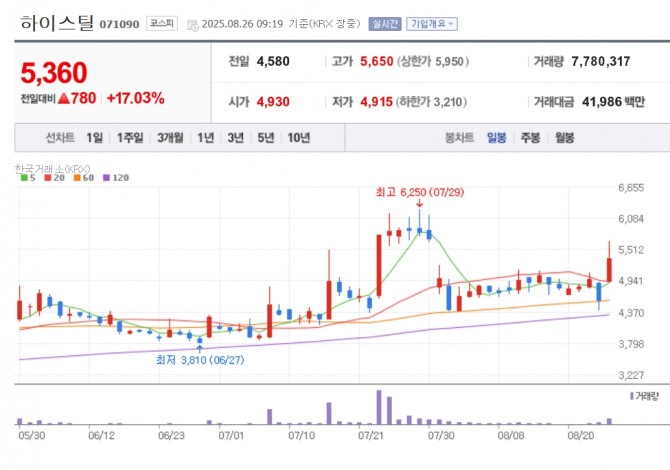Switch to the 월봉 candle chart

[564, 138]
